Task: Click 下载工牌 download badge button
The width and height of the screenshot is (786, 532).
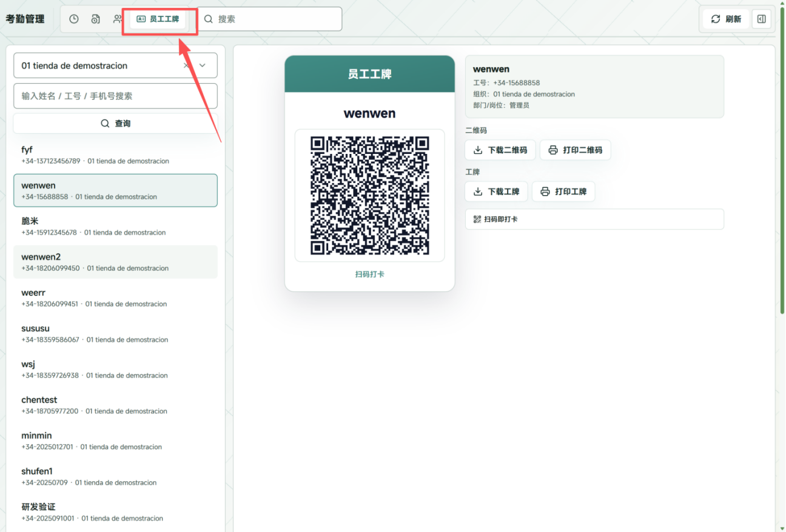Action: [496, 191]
